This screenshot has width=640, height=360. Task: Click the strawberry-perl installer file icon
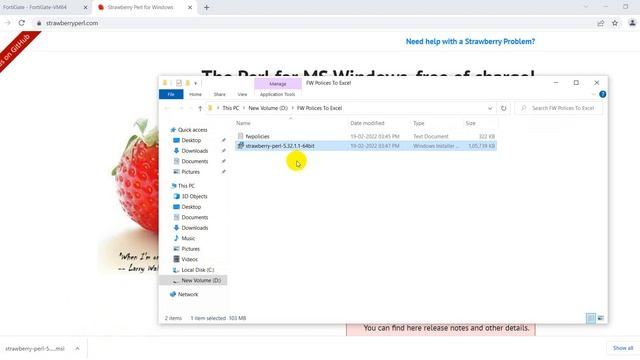click(x=240, y=146)
